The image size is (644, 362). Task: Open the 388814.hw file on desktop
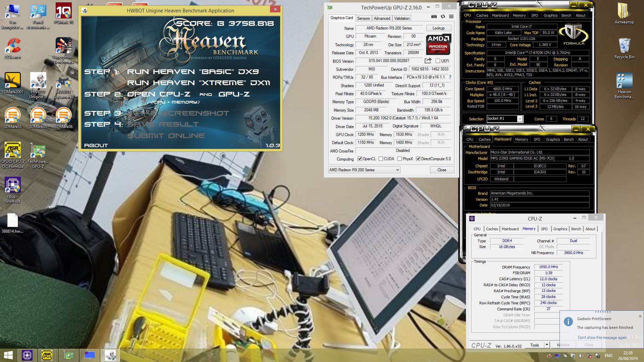[x=12, y=223]
